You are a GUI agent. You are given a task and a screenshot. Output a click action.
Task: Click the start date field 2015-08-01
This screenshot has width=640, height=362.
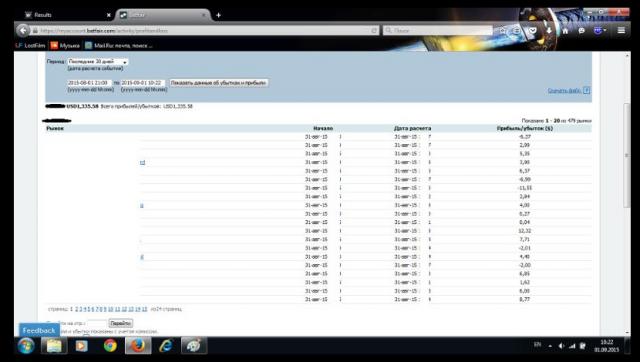(89, 83)
